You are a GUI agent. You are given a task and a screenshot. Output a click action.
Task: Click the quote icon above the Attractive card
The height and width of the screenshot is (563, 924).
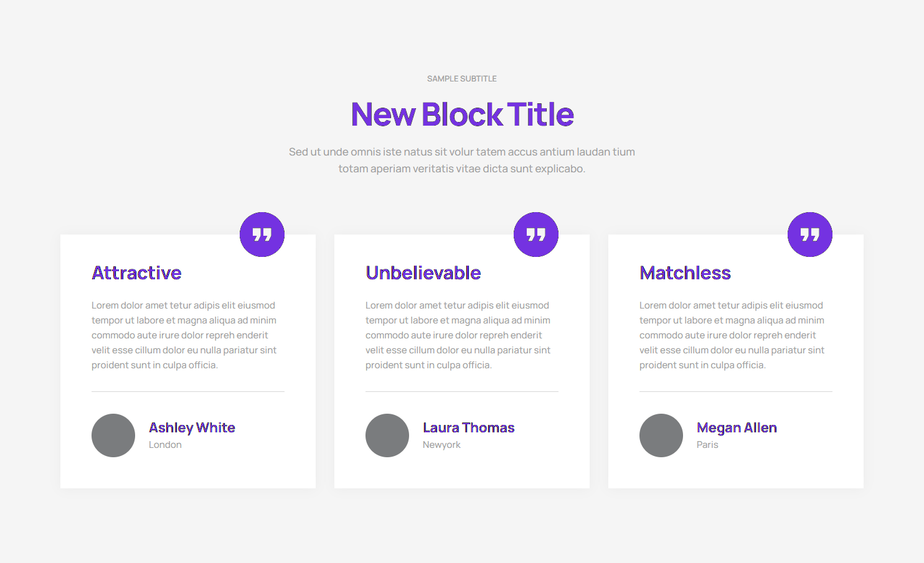262,235
